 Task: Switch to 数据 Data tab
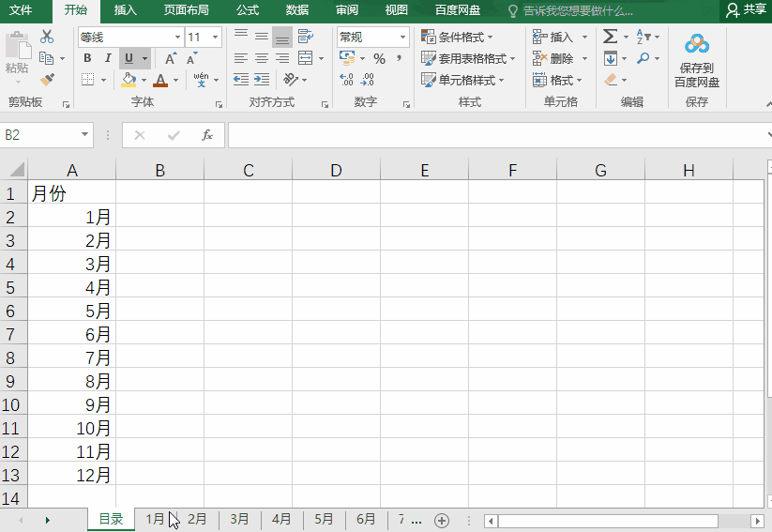[x=296, y=10]
